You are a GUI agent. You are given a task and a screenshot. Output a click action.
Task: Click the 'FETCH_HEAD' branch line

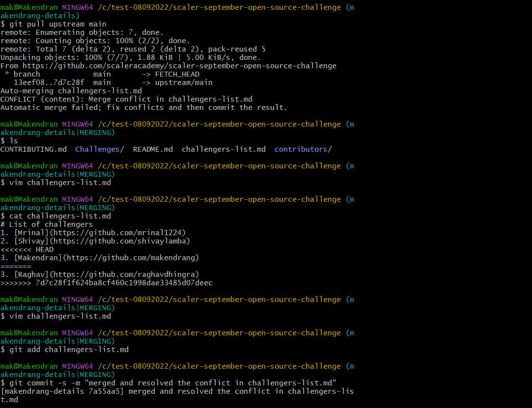pyautogui.click(x=102, y=74)
